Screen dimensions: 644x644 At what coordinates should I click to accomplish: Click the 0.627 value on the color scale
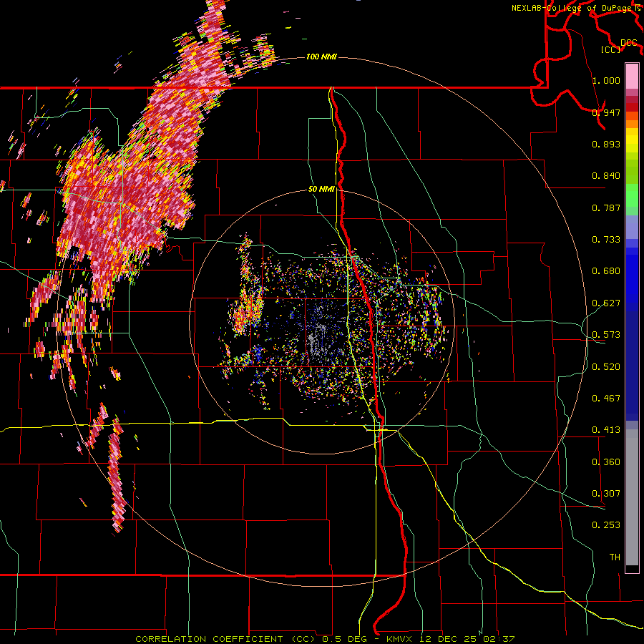coord(606,303)
